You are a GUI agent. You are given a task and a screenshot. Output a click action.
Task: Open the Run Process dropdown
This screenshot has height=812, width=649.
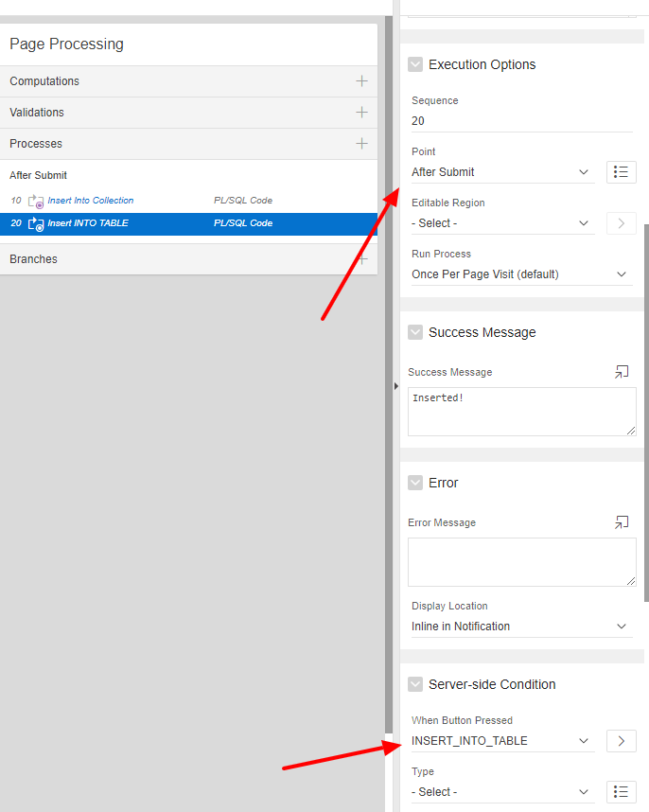click(520, 274)
